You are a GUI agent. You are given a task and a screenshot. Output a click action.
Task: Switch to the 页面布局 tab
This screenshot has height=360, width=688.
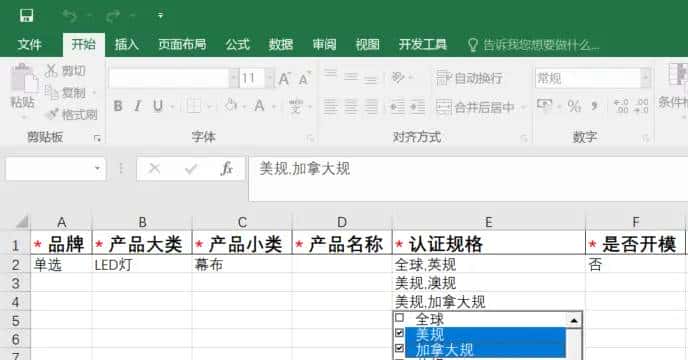click(182, 44)
